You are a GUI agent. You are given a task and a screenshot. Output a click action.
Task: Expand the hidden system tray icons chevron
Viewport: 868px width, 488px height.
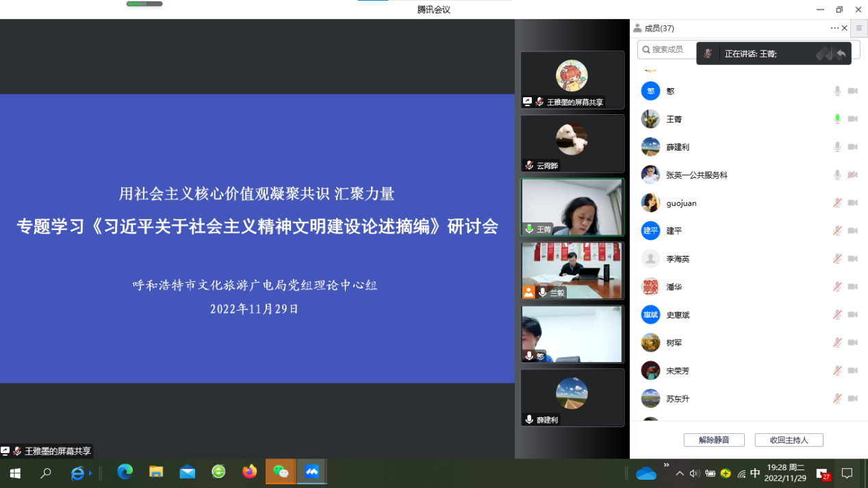pyautogui.click(x=679, y=474)
